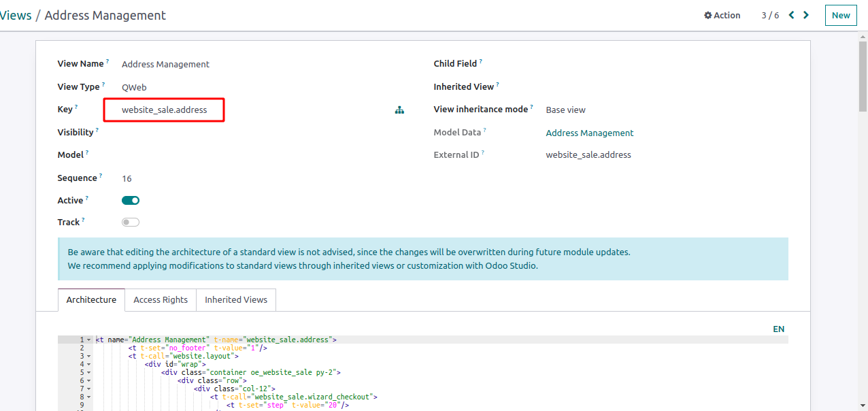Image resolution: width=868 pixels, height=411 pixels.
Task: Click the help mark beside Track label
Action: 83,220
